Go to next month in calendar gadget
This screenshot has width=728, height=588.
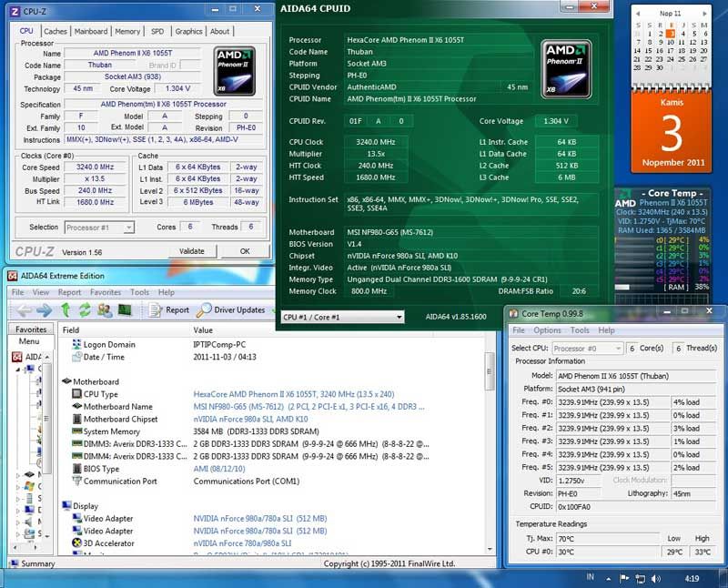(704, 14)
